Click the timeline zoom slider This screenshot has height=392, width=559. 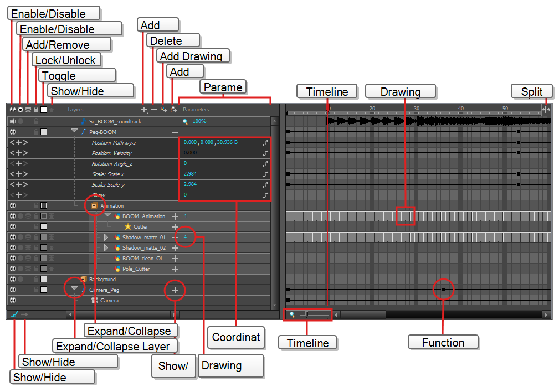tap(306, 314)
